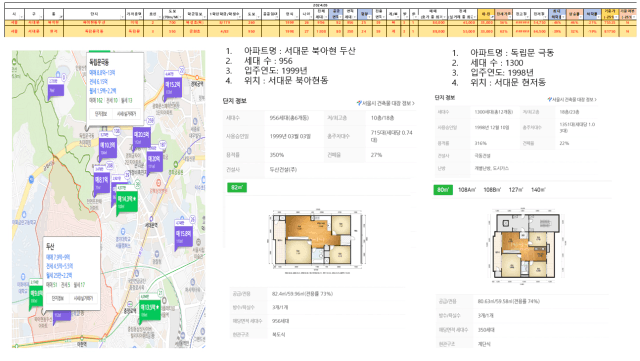The height and width of the screenshot is (361, 640).
Task: Switch to the 108A㎡ floor plan tab
Action: click(467, 190)
